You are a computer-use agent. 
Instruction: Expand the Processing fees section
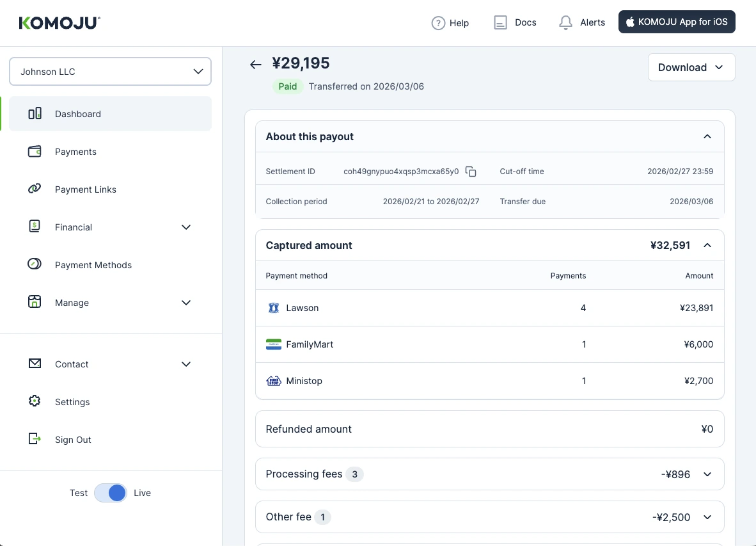pyautogui.click(x=707, y=474)
